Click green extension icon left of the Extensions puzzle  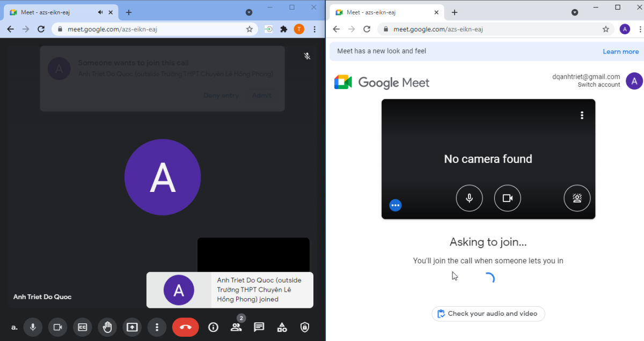[268, 29]
